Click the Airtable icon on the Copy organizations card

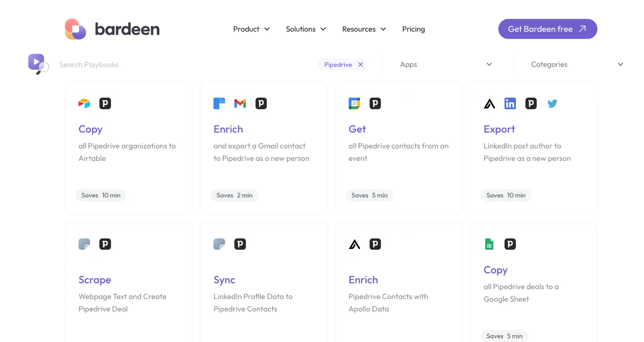(84, 103)
